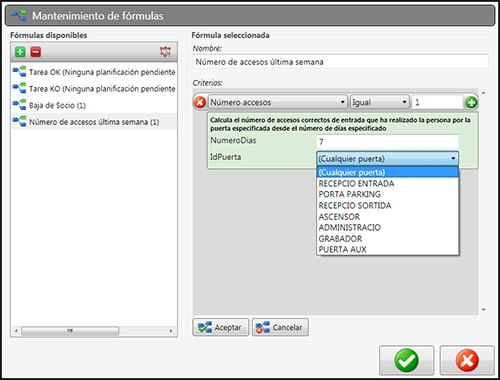Viewport: 500px width, 380px height.
Task: Click the green add formula icon
Action: click(20, 52)
